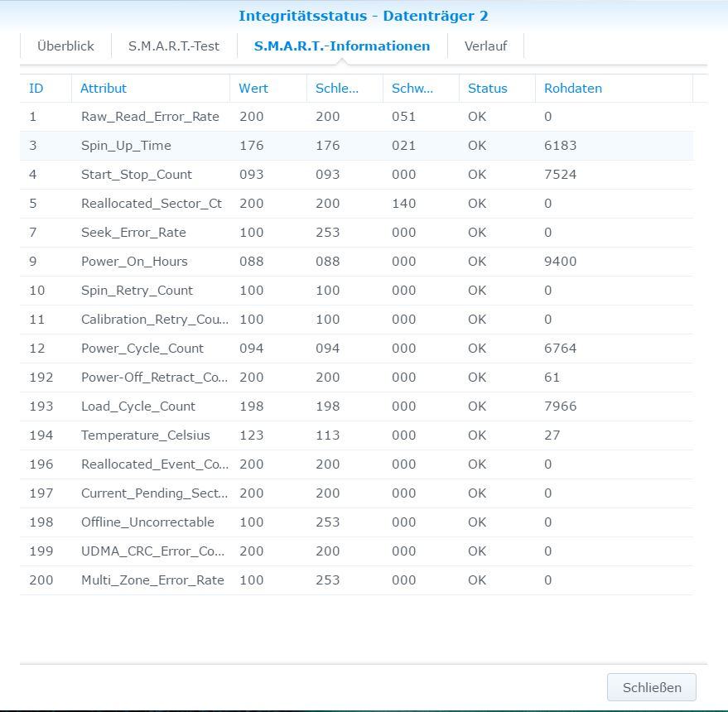Click ID 12 cell
The image size is (728, 712).
pyautogui.click(x=37, y=349)
